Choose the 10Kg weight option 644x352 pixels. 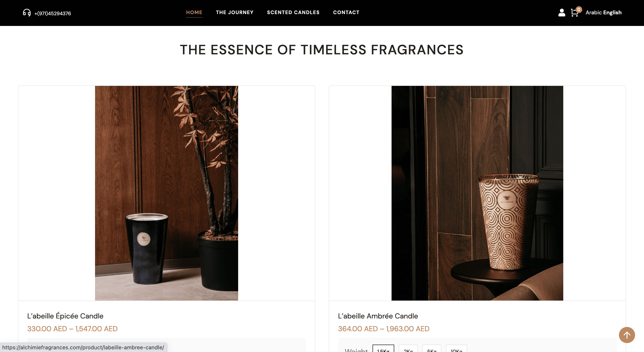[x=456, y=349]
